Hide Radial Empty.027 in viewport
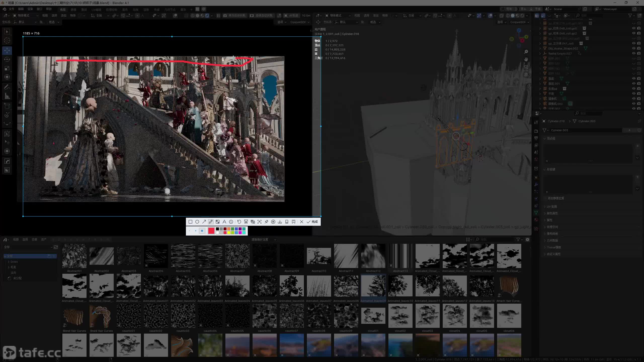The image size is (644, 362). coord(634,53)
